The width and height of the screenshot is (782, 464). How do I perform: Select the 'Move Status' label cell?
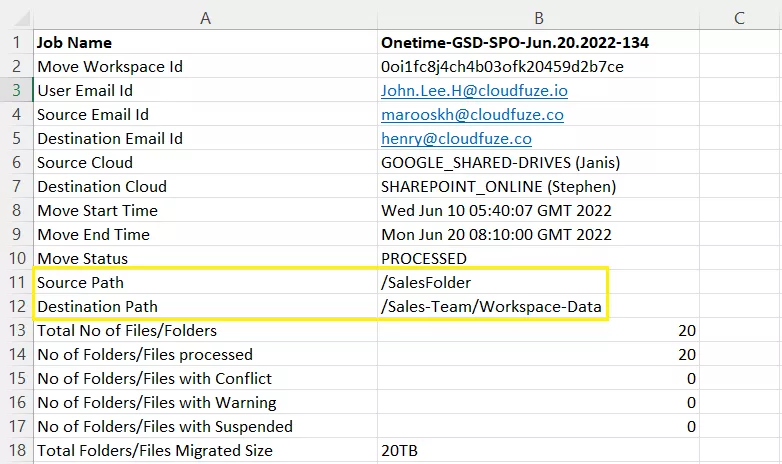point(205,258)
